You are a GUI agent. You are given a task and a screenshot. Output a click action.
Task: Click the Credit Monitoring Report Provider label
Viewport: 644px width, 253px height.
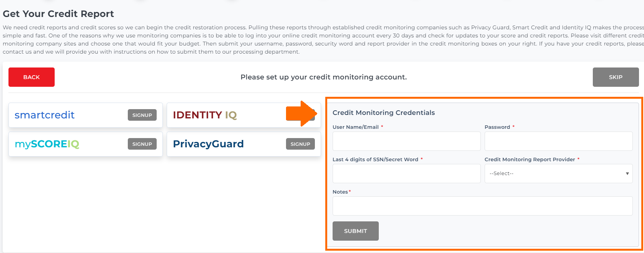click(x=530, y=159)
